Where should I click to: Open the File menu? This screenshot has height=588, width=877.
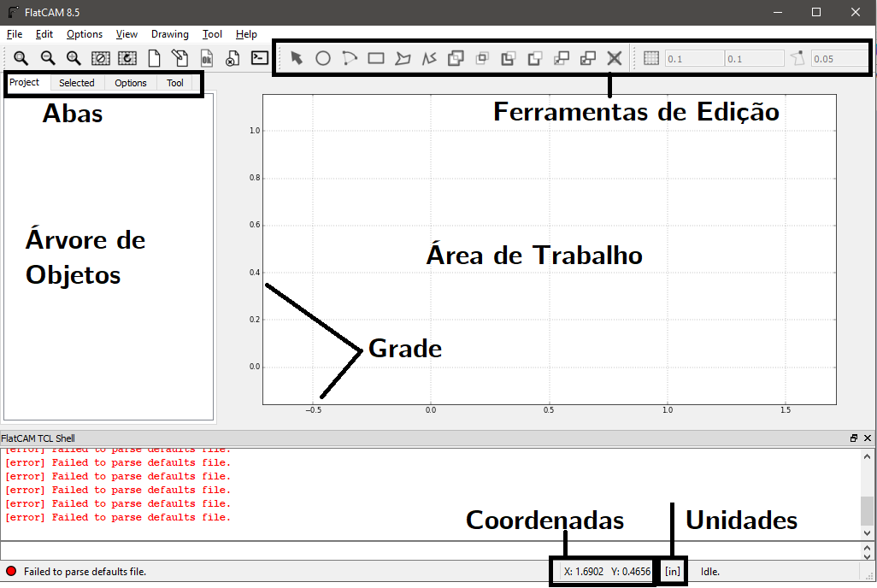[15, 34]
